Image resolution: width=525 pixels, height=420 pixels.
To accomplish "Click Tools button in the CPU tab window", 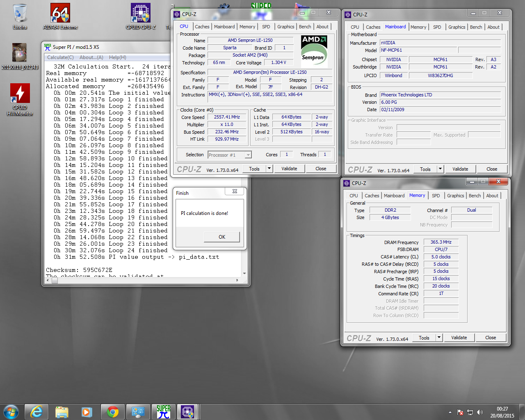I will point(254,169).
